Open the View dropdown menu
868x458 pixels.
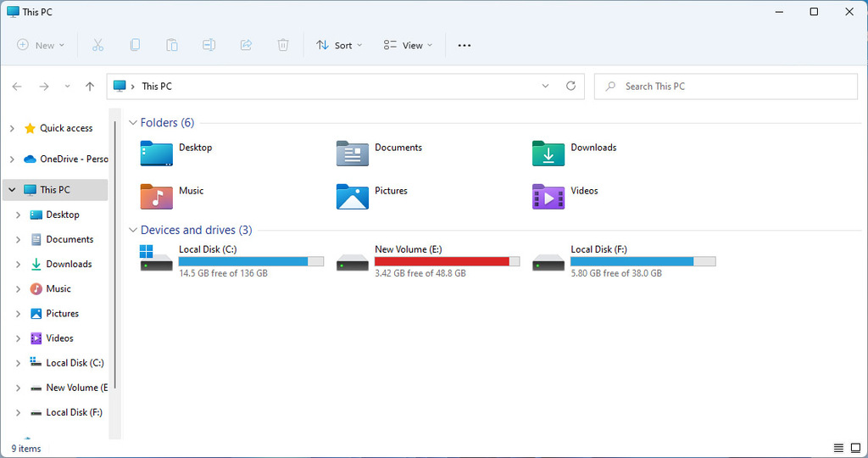[x=408, y=45]
